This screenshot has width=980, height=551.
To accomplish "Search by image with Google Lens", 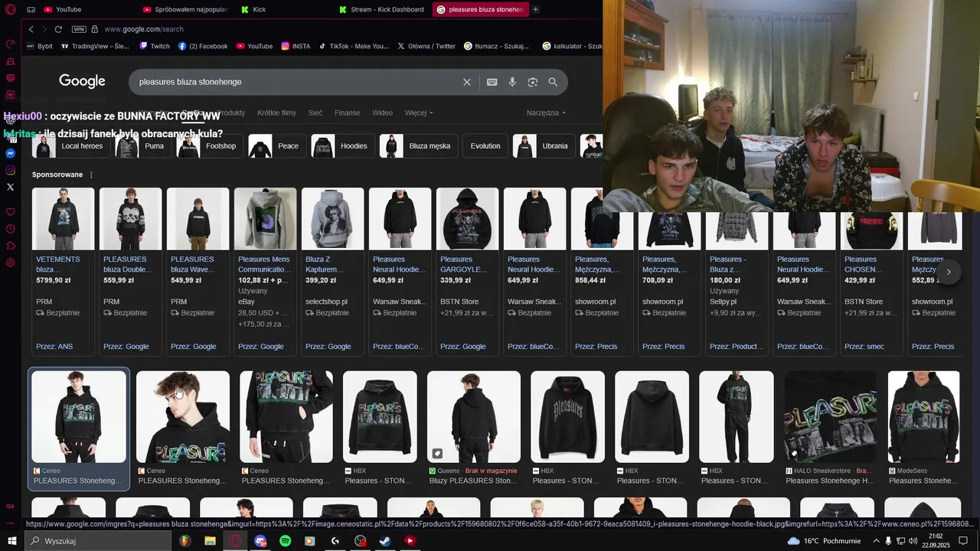I will point(533,82).
